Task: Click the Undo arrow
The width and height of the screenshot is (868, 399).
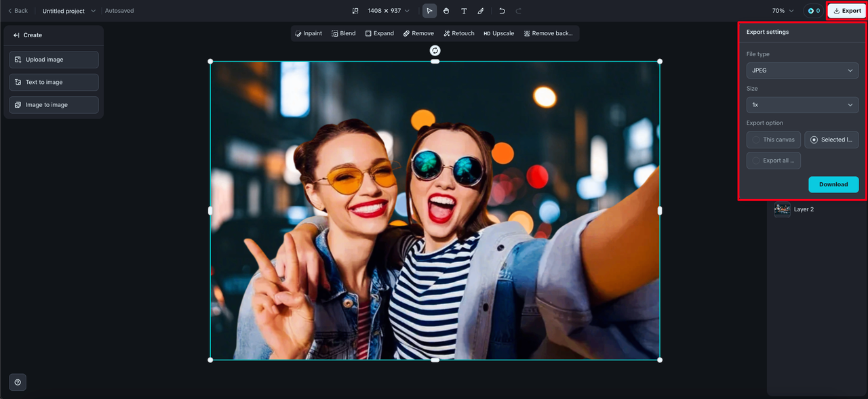Action: (502, 11)
